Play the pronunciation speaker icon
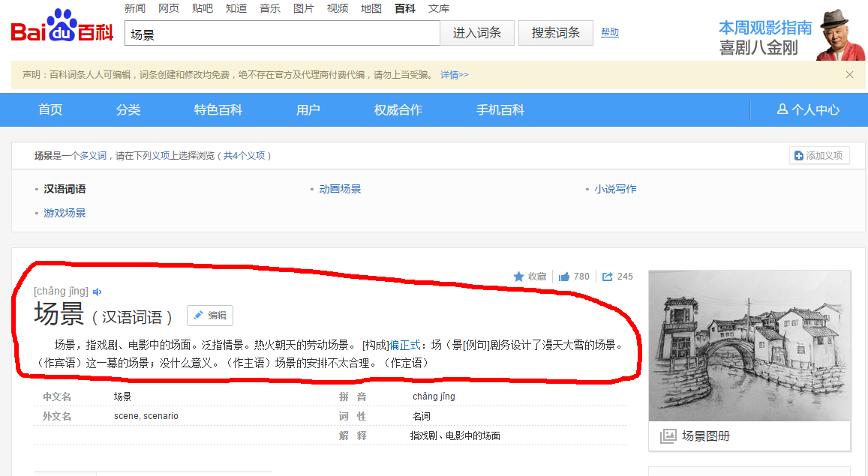This screenshot has width=868, height=476. click(x=97, y=292)
